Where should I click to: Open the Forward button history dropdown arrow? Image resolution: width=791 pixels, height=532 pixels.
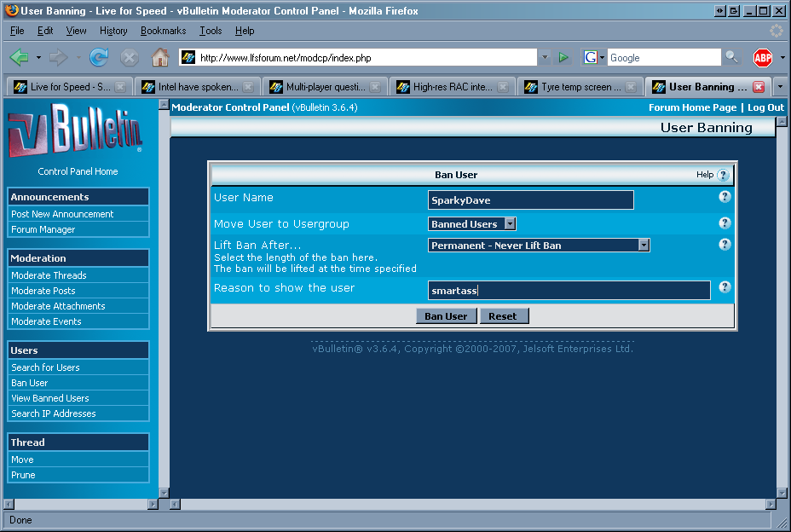click(78, 57)
